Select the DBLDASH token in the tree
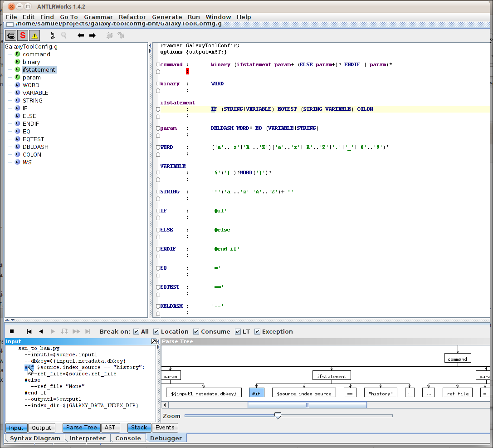 [35, 147]
